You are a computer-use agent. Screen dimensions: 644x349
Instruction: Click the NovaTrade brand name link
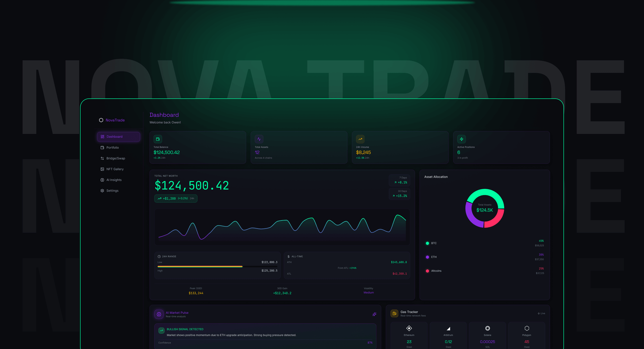(115, 120)
